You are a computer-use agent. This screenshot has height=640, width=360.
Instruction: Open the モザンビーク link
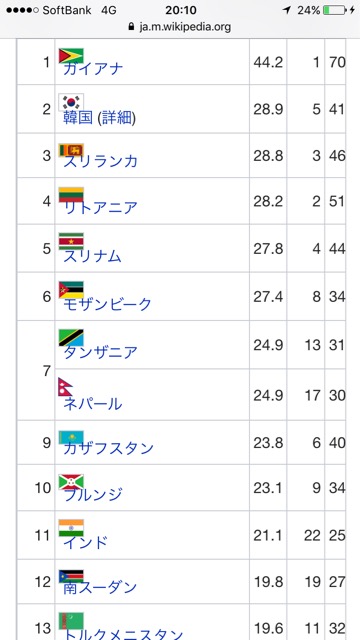click(x=107, y=304)
